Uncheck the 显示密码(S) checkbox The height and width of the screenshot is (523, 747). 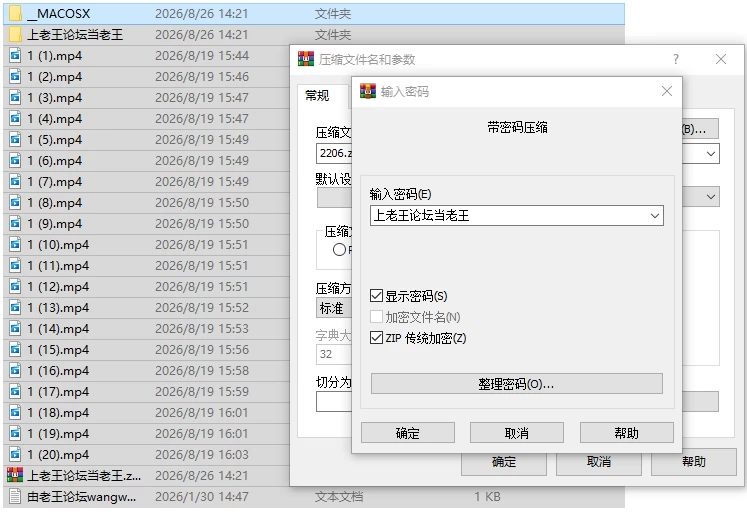coord(376,296)
